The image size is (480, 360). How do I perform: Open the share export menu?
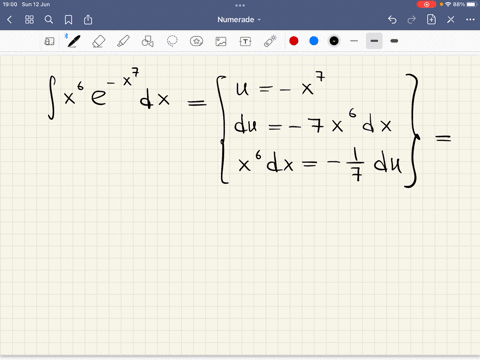click(x=88, y=20)
